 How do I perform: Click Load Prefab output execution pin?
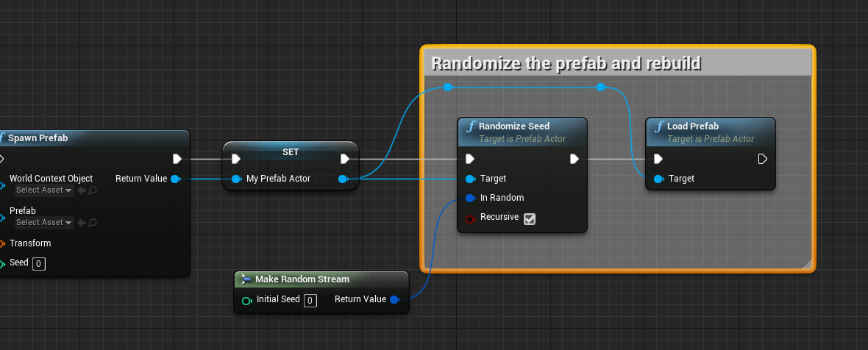point(762,160)
